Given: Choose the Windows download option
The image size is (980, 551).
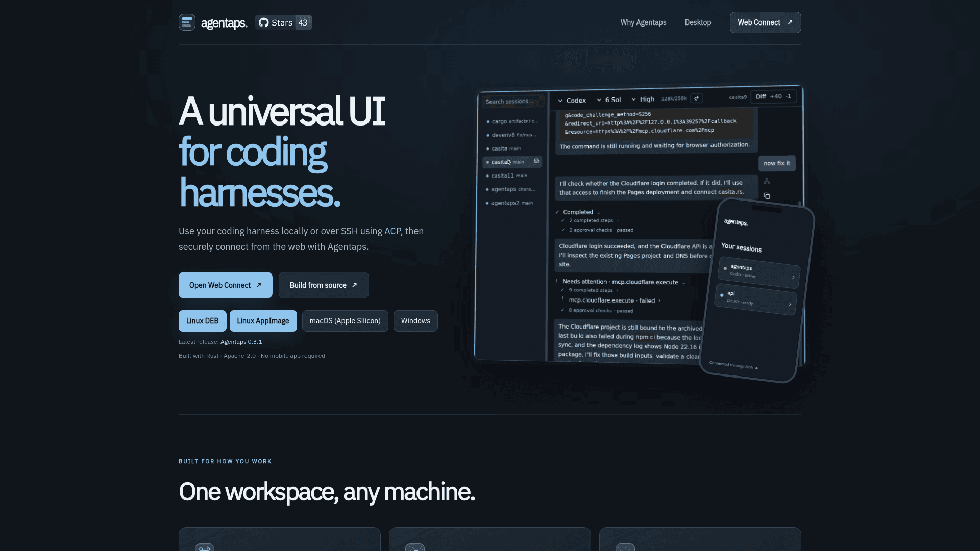Looking at the screenshot, I should tap(415, 321).
